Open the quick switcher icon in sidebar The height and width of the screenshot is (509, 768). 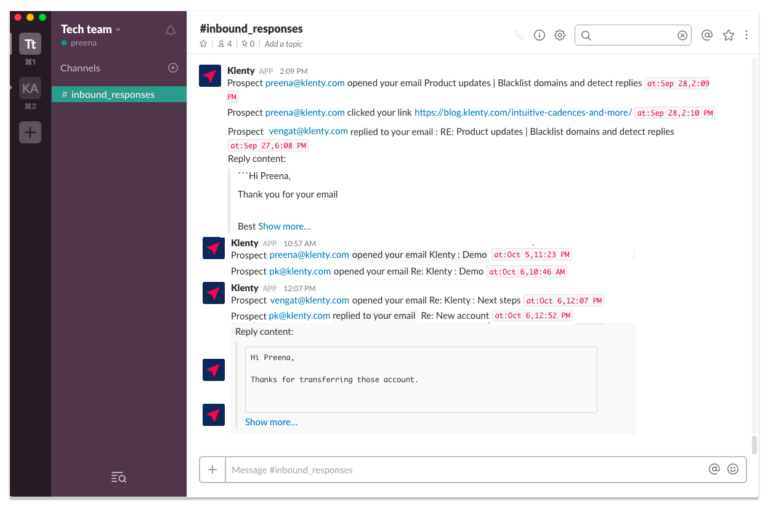click(119, 477)
